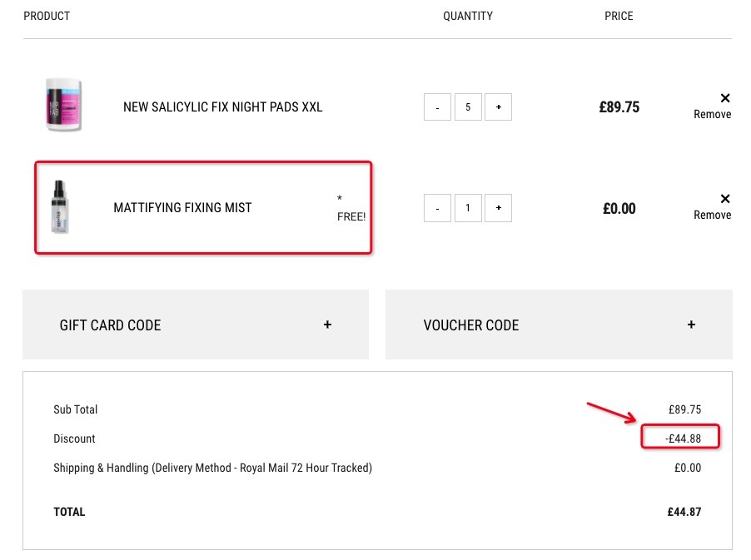
Task: Open Mattifying Fixing Mist product image
Action: point(59,207)
